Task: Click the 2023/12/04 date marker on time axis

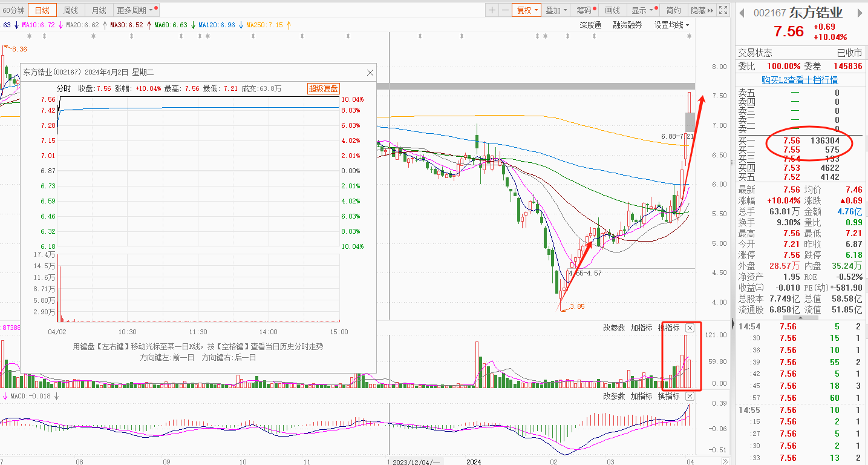Action: pyautogui.click(x=416, y=462)
